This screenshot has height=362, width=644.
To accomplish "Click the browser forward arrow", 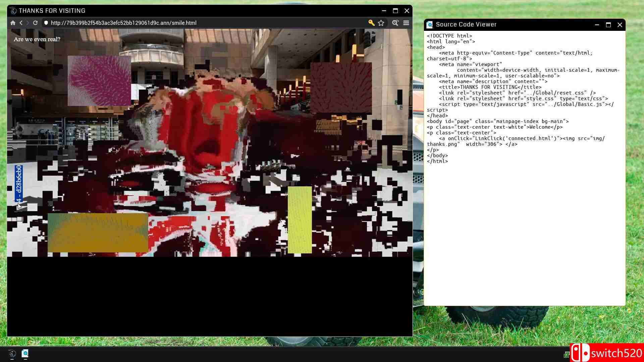I will click(28, 23).
